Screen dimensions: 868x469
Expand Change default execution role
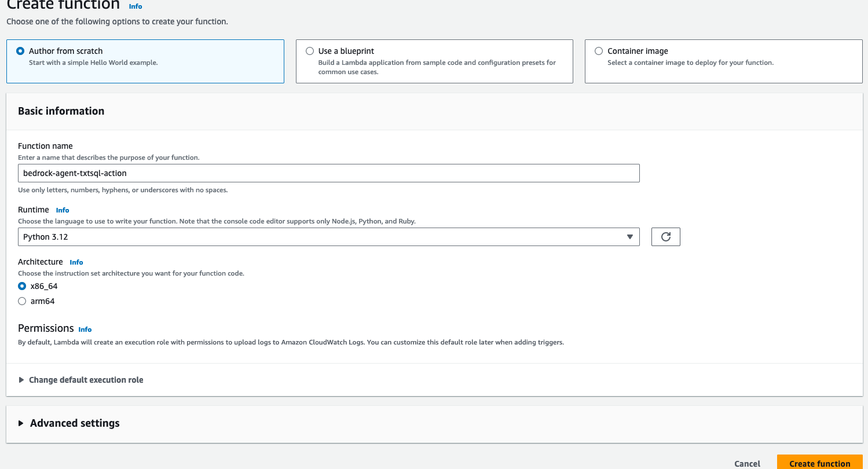[x=80, y=380]
